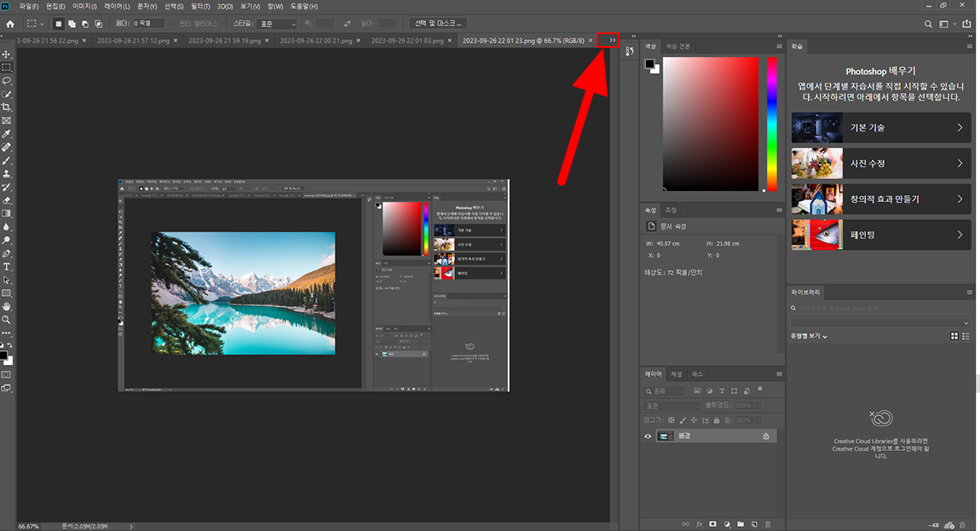Screen dimensions: 980x531
Task: Open the 창의적 효과 만들기 tutorial
Action: point(881,199)
